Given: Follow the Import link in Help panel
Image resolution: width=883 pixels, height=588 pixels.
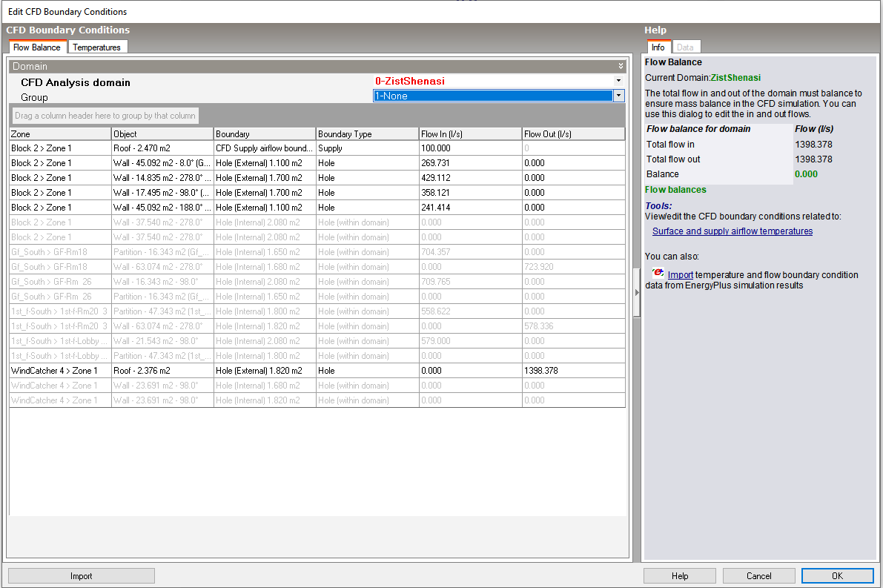Looking at the screenshot, I should coord(681,275).
